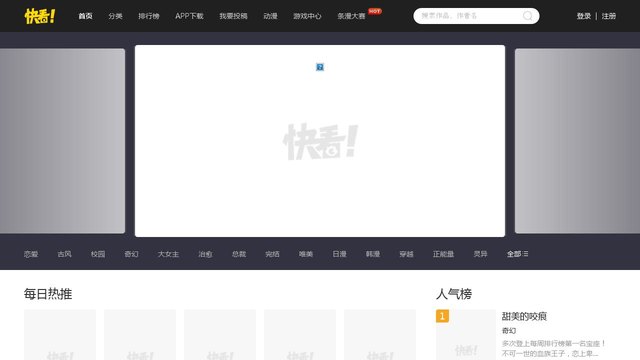Image resolution: width=640 pixels, height=360 pixels.
Task: Click the rank 1 comic cover thumbnail
Action: point(466,335)
